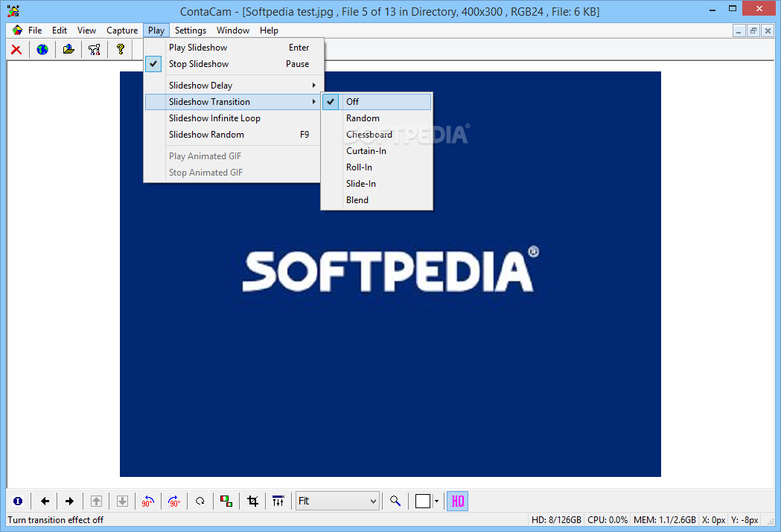Viewport: 781px width, 532px height.
Task: Open the Fit zoom combo box
Action: click(x=337, y=501)
